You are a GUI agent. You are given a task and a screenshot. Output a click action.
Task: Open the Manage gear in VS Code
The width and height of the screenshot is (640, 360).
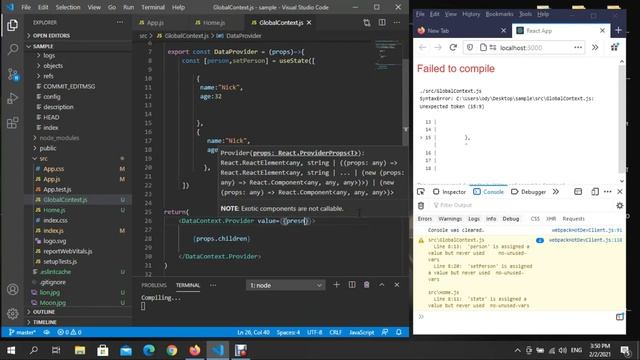[x=13, y=313]
